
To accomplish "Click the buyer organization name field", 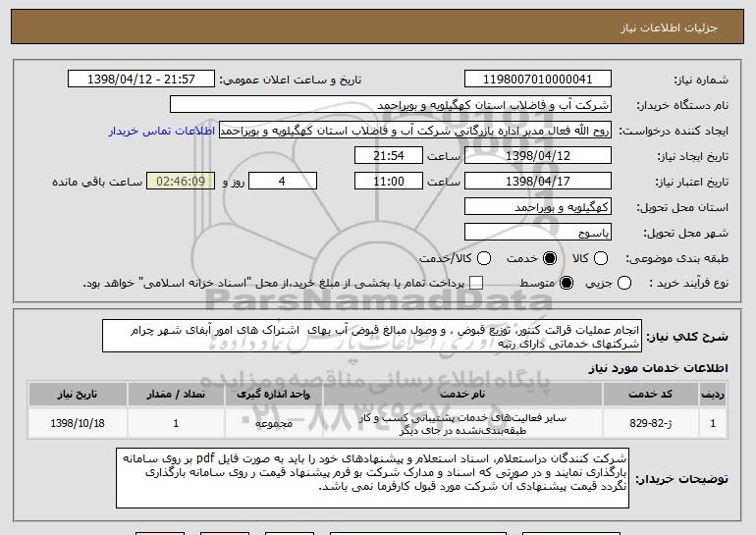I will point(391,105).
